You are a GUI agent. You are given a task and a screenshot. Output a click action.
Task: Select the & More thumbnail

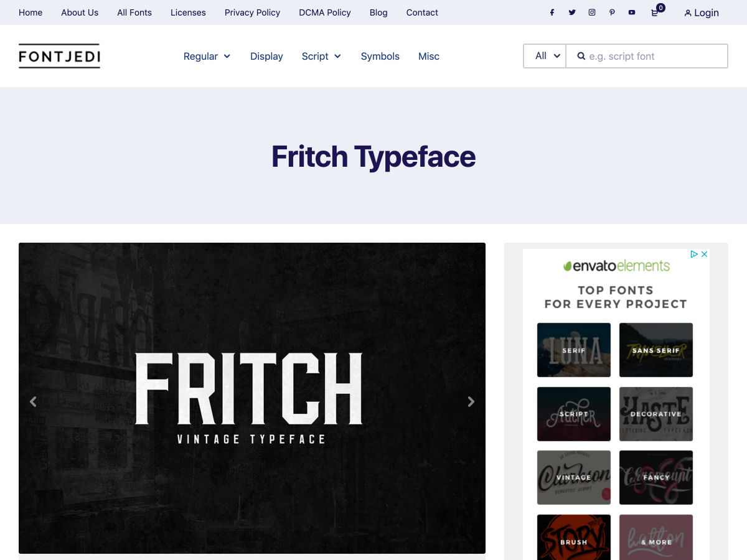point(656,537)
